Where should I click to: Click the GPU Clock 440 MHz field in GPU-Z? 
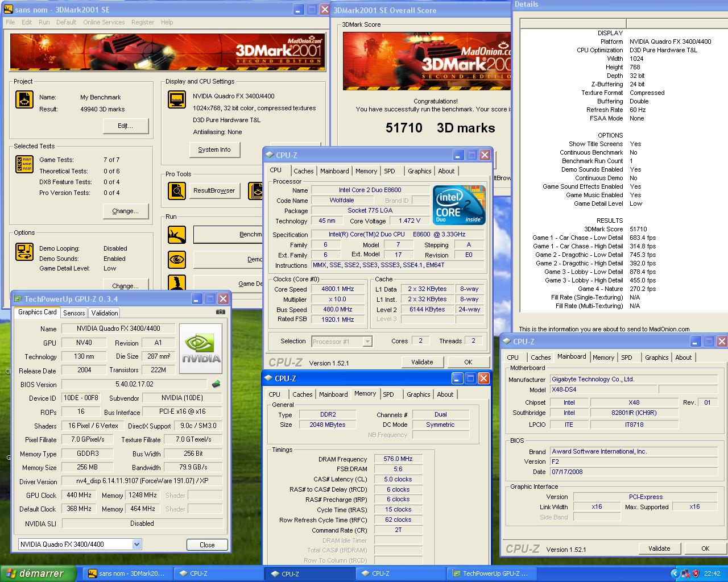tap(79, 495)
